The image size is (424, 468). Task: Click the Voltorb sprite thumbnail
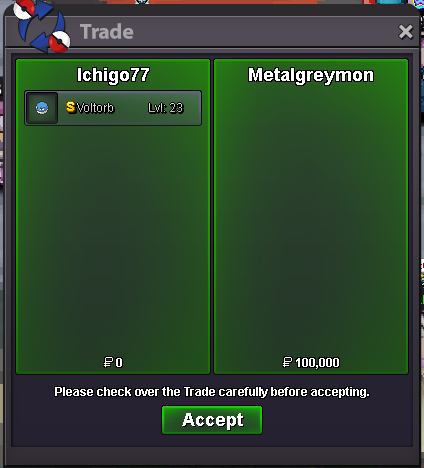(42, 108)
